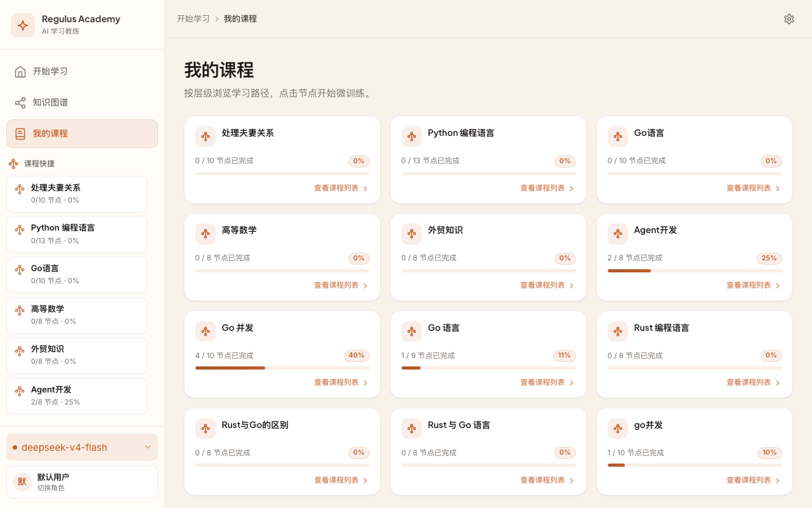Click the 11% badge on Go 语言 card

[x=564, y=356]
